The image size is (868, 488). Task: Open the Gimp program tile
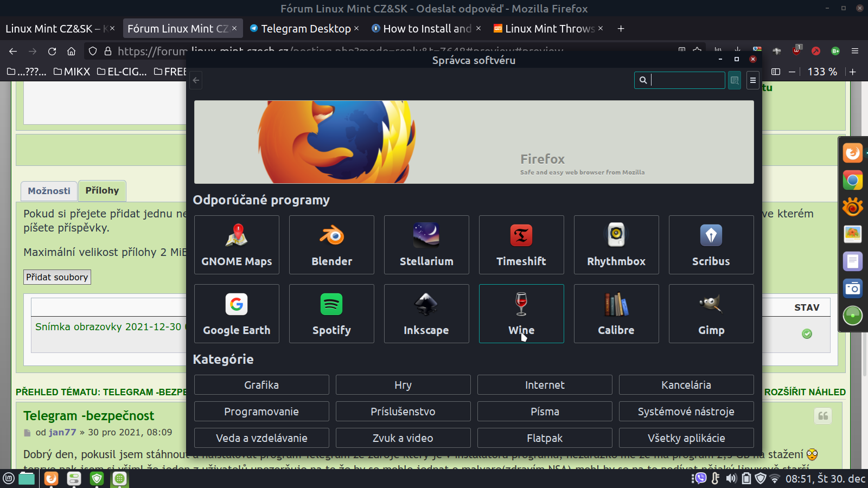click(x=711, y=313)
